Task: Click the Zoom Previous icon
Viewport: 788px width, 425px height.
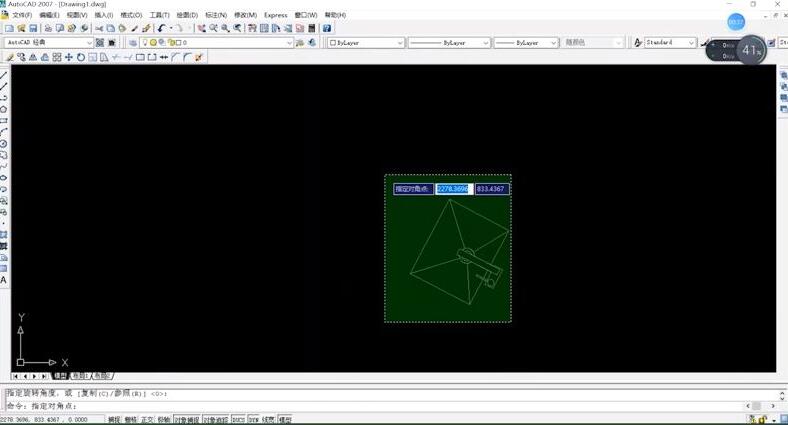Action: click(237, 29)
